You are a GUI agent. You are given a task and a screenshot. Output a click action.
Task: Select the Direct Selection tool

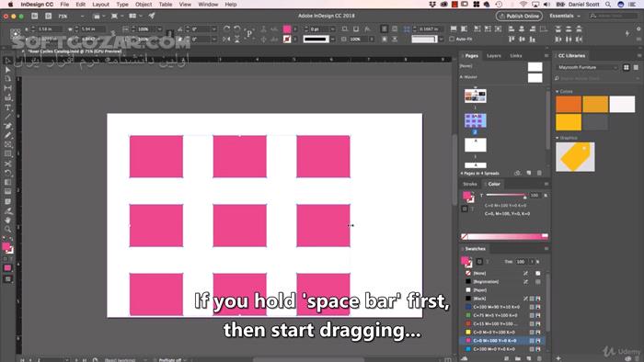pos(7,70)
